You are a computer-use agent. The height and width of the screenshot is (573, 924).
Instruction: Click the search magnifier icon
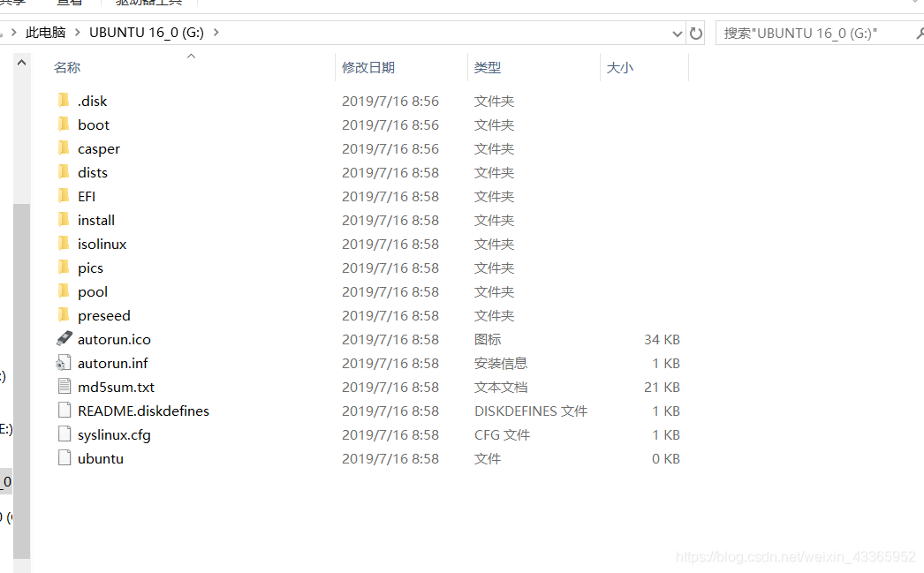pos(920,33)
